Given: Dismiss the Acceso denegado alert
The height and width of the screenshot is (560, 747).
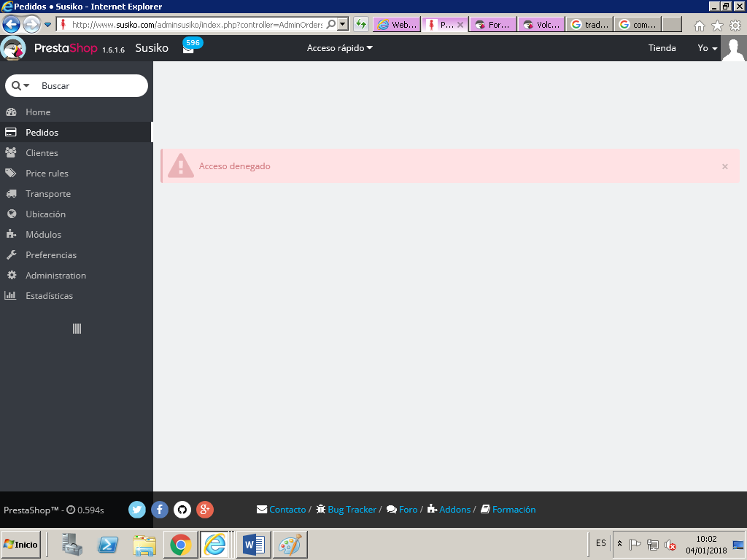Looking at the screenshot, I should (x=724, y=166).
